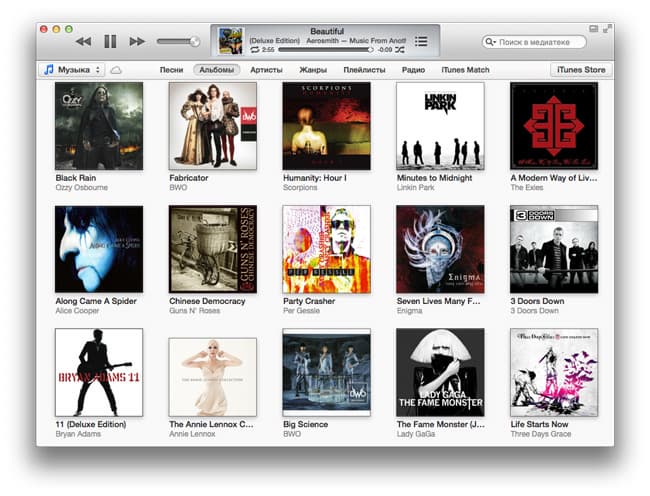Click the Three Days Grace artist name
Image resolution: width=650 pixels, height=496 pixels.
541,434
